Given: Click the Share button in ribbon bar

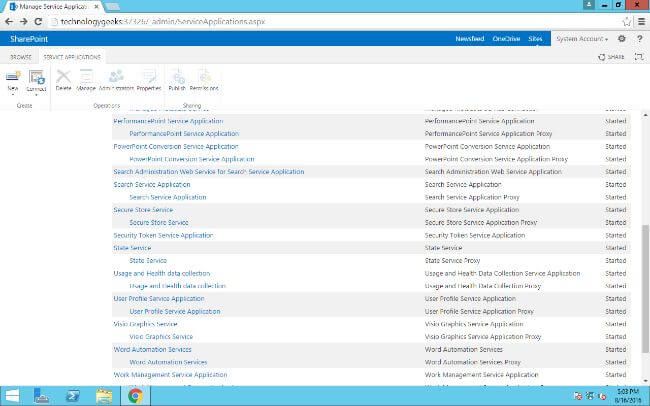Looking at the screenshot, I should click(x=611, y=57).
